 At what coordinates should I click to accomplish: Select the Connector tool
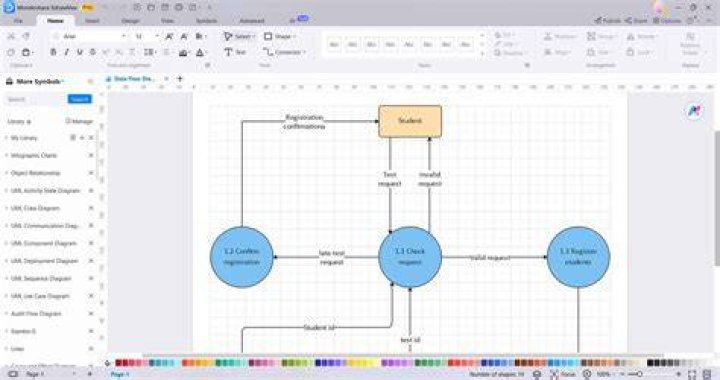(284, 52)
